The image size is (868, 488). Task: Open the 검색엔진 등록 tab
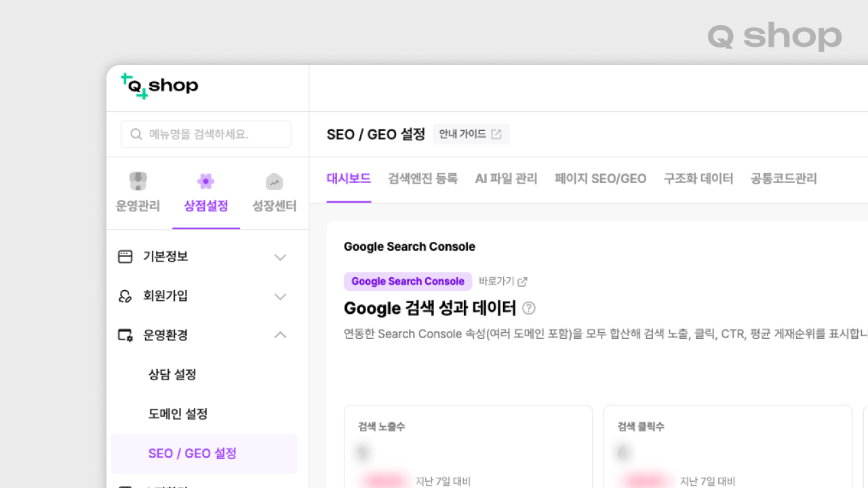422,178
